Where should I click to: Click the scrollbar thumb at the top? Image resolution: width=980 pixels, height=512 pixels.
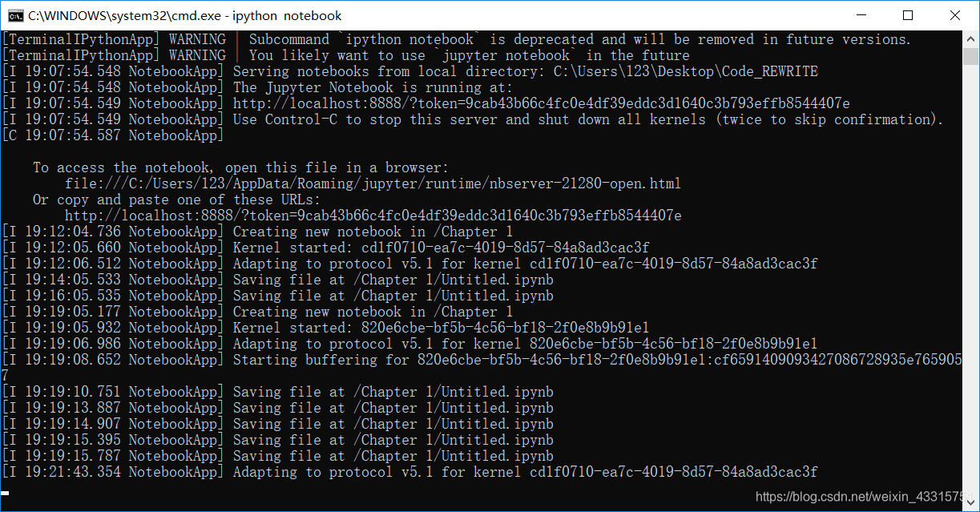[970, 56]
